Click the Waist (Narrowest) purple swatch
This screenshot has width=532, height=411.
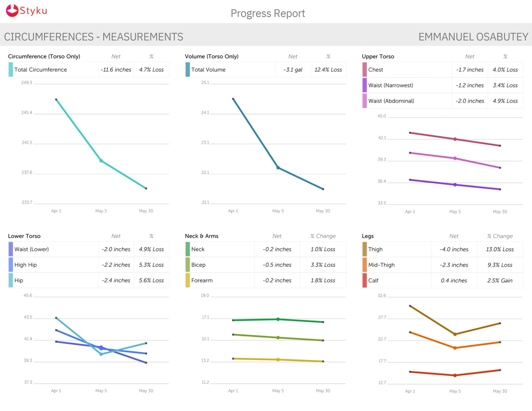365,85
